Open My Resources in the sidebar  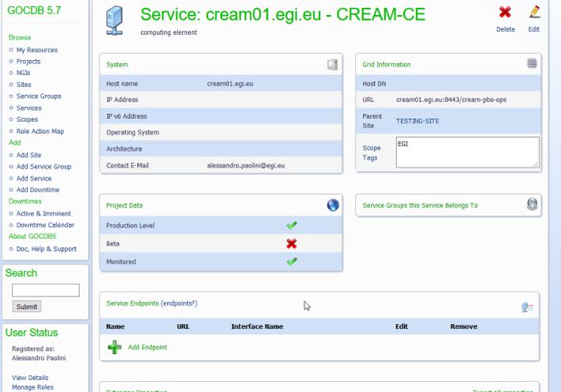[37, 50]
